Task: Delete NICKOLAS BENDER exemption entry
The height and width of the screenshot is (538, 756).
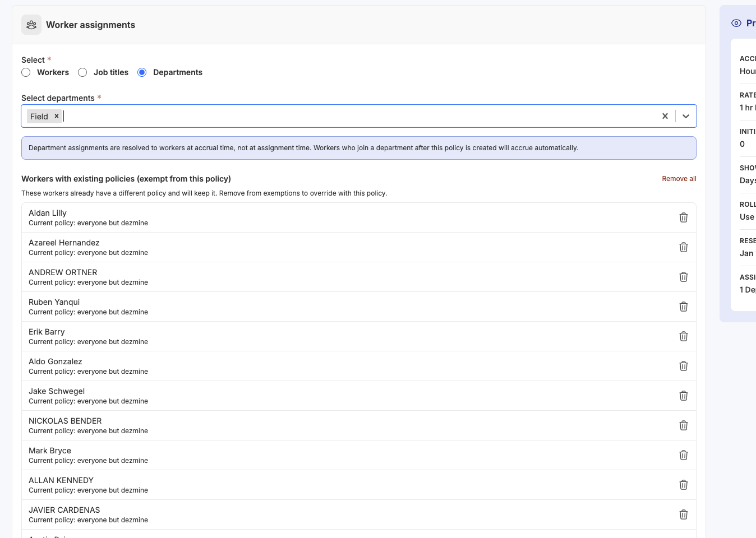Action: 683,425
